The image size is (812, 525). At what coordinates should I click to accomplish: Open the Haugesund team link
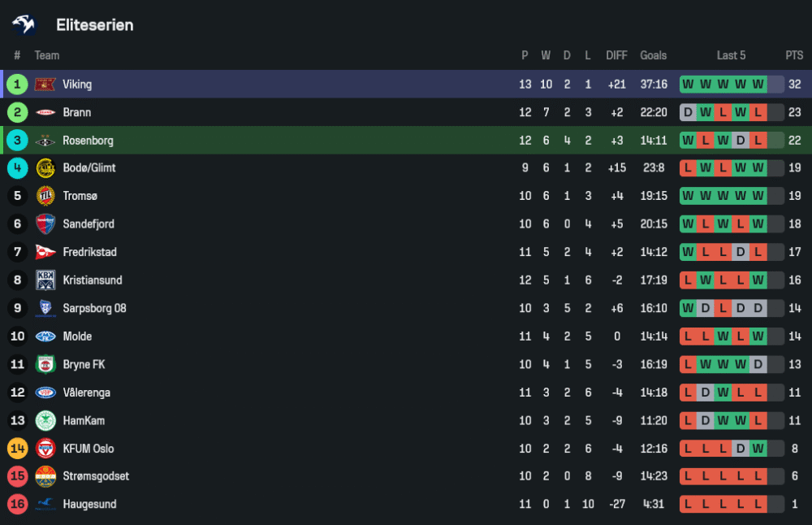(x=89, y=505)
